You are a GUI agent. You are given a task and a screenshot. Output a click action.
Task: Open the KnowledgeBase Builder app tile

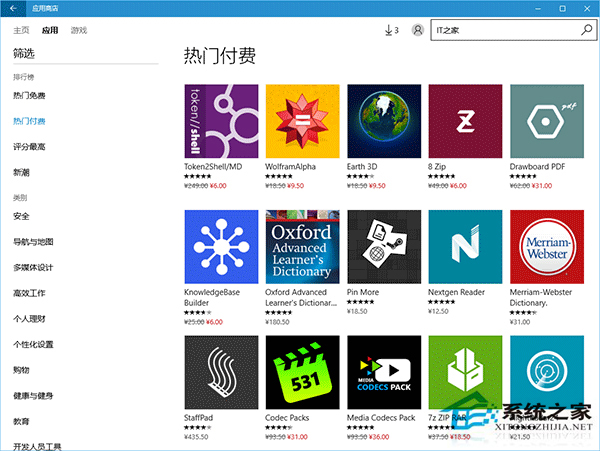[221, 247]
